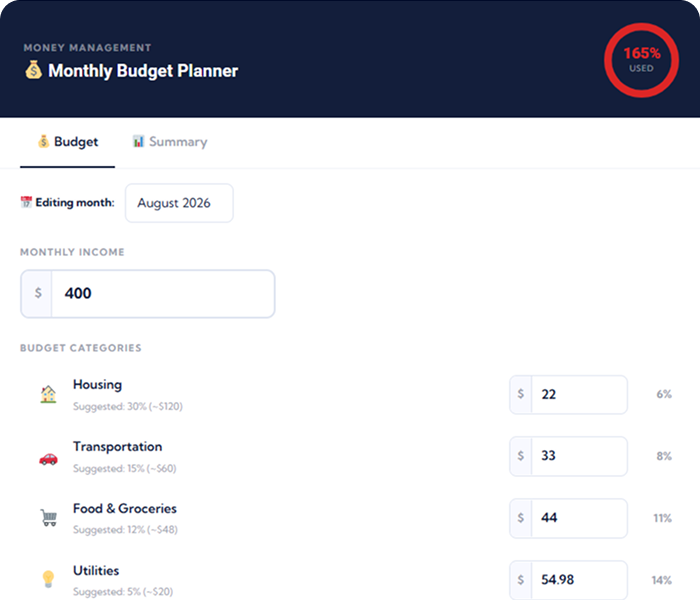Screen dimensions: 700x600
Task: Click the Utilities light bulb icon
Action: [48, 579]
